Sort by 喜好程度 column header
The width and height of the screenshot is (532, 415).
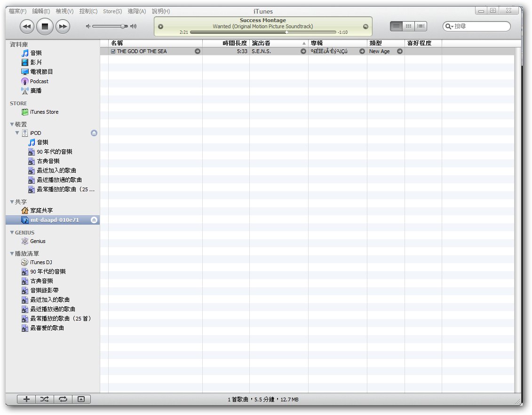pyautogui.click(x=423, y=43)
